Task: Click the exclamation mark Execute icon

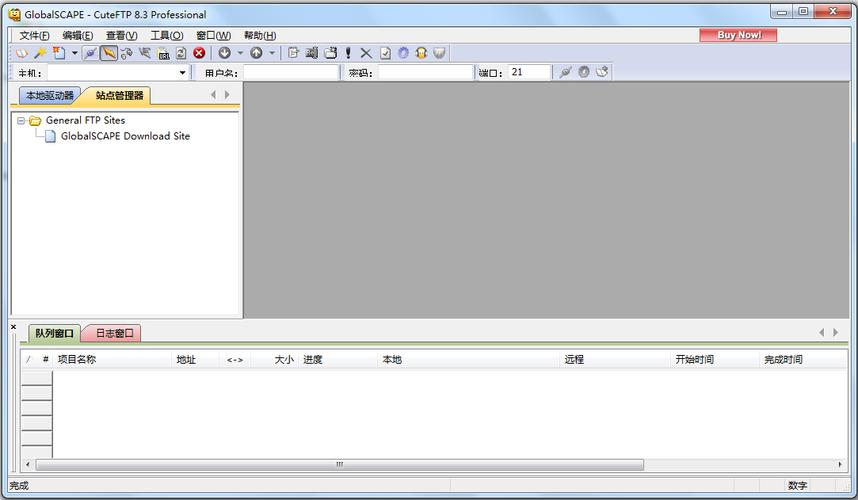Action: point(348,53)
